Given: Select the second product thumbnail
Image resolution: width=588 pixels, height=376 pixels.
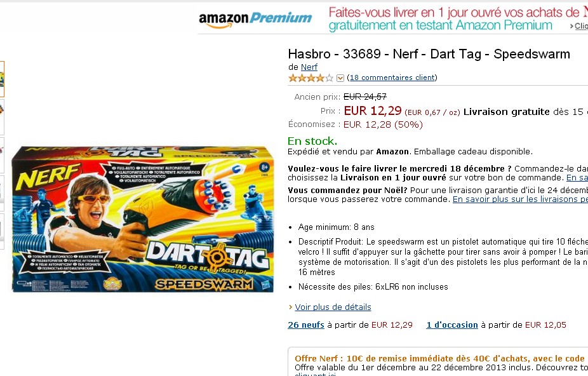Looking at the screenshot, I should click(x=2, y=117).
